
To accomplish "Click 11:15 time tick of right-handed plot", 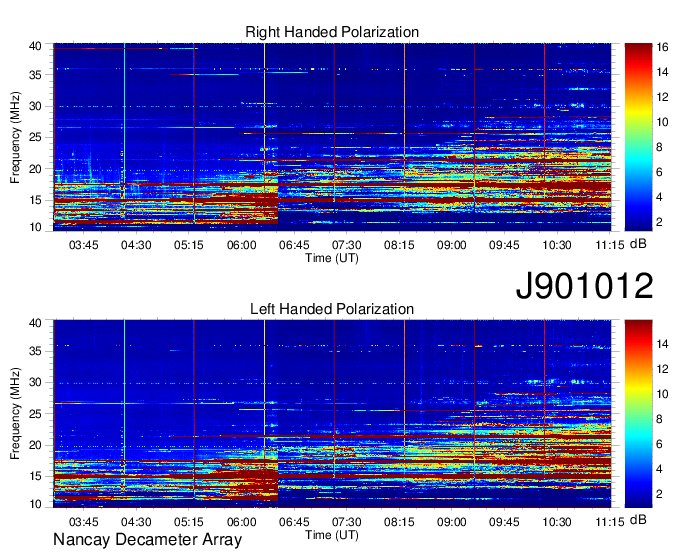I will tap(610, 245).
